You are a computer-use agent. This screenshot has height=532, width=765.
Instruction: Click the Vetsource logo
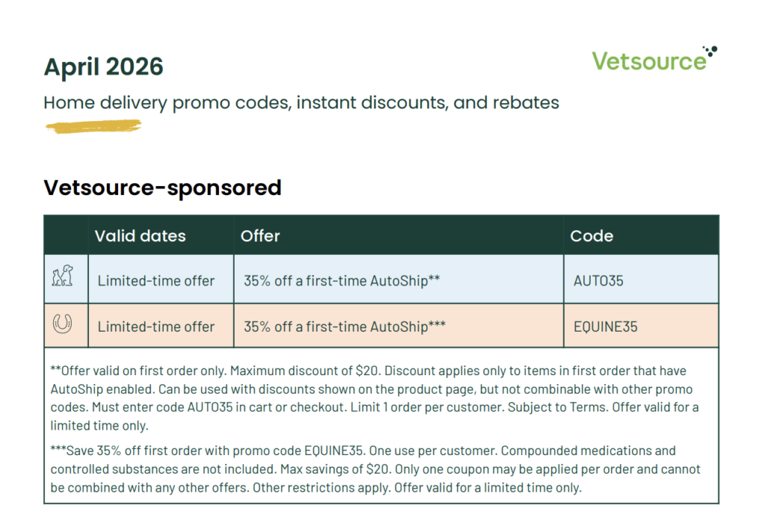click(648, 61)
